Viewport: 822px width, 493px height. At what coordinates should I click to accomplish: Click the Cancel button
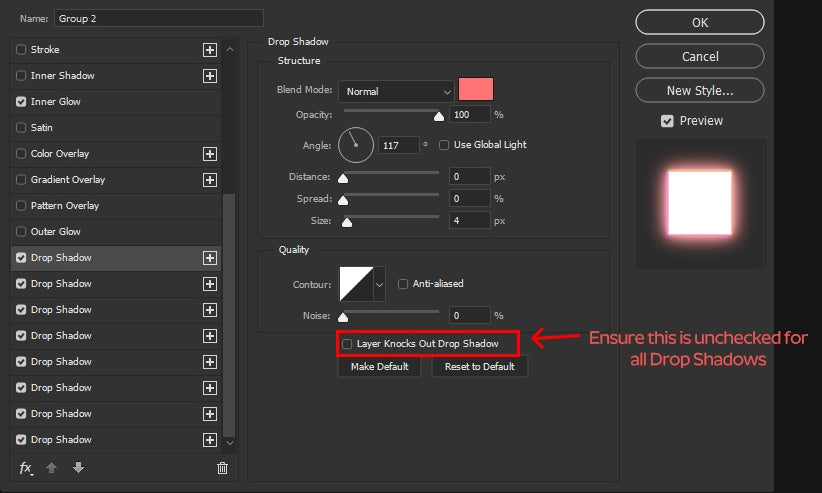700,56
